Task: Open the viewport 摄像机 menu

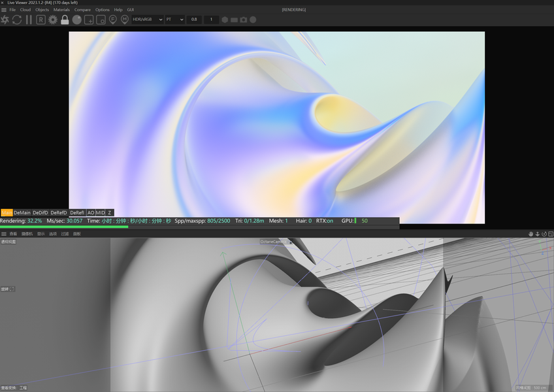Action: point(27,234)
